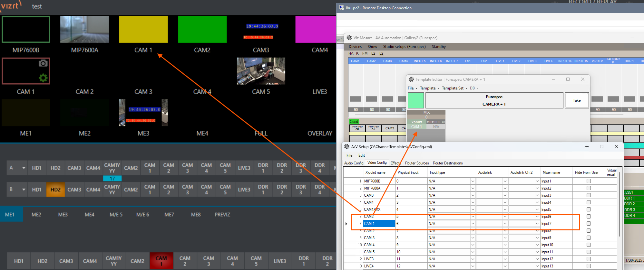Check Hide From User for MIP7600B row
The height and width of the screenshot is (270, 644).
pyautogui.click(x=589, y=181)
